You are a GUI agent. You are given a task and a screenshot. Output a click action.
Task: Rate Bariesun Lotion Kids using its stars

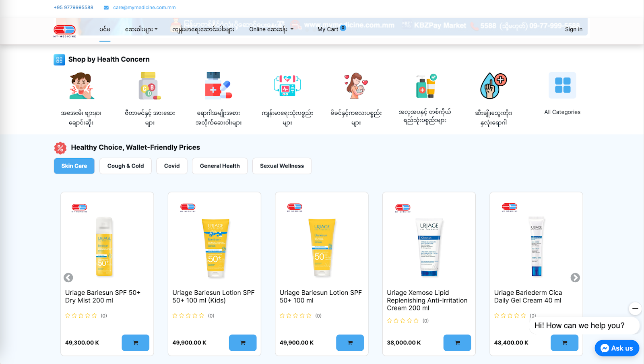tap(188, 316)
